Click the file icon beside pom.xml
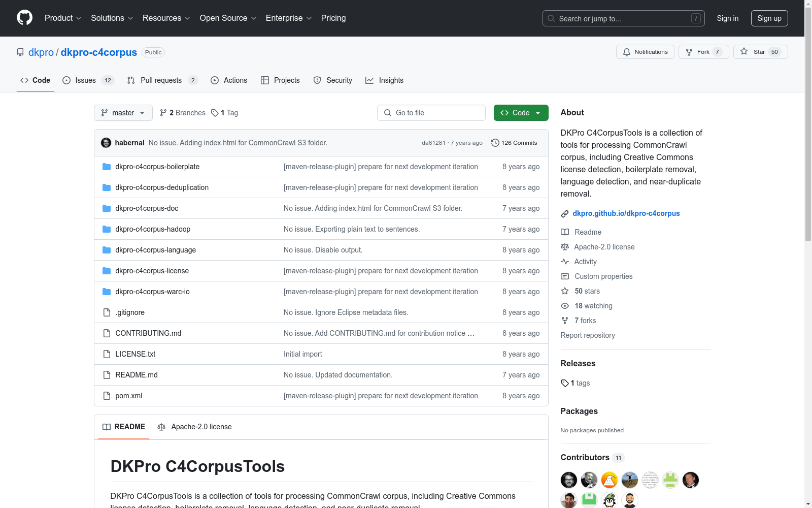This screenshot has height=508, width=812. tap(107, 396)
